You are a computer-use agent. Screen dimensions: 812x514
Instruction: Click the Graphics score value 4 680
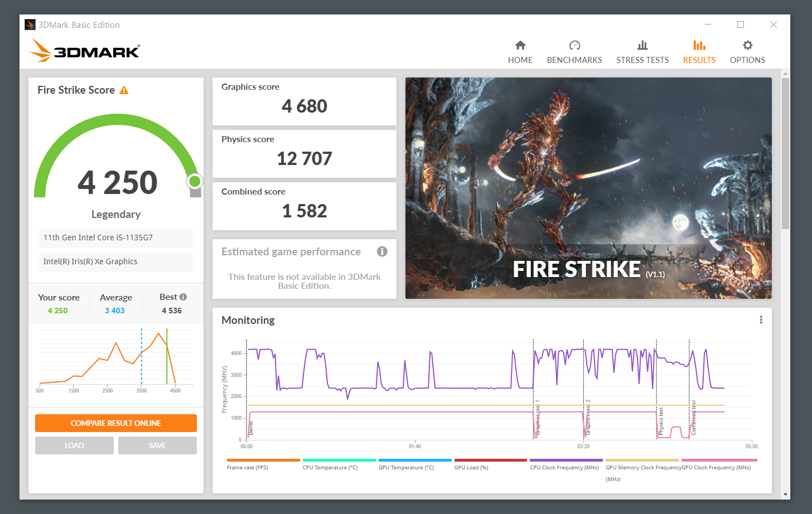(x=304, y=106)
